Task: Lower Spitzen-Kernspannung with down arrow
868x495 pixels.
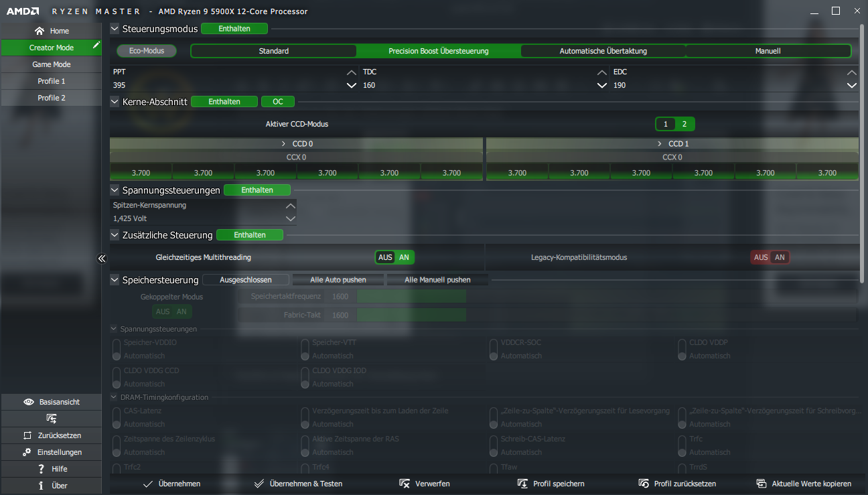Action: [290, 218]
